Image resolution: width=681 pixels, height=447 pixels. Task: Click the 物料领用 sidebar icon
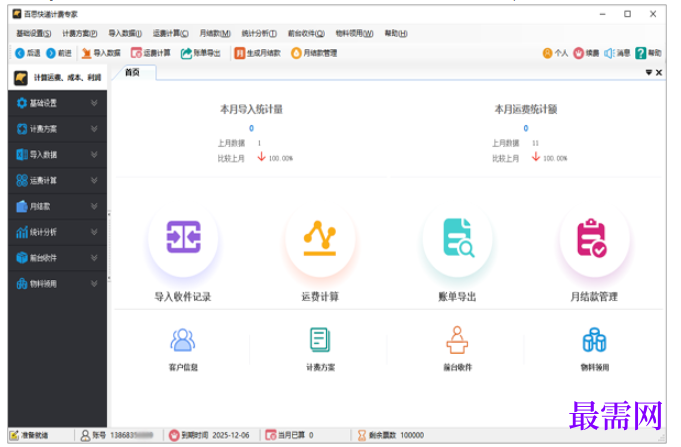tap(22, 284)
